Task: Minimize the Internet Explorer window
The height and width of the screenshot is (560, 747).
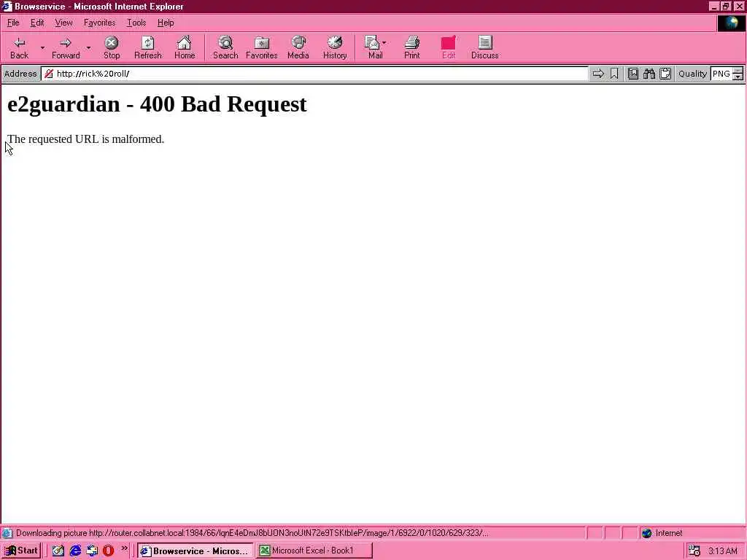Action: click(714, 7)
